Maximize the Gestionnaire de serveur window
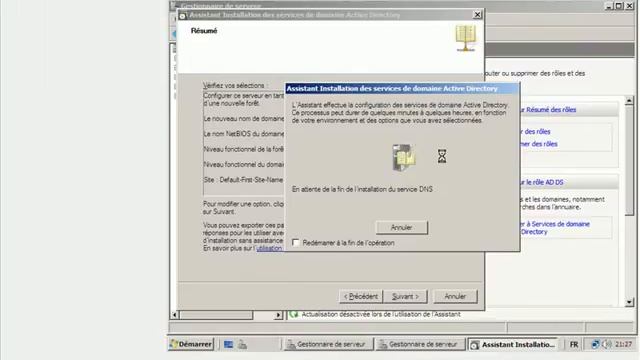640x360 pixels. click(x=619, y=6)
